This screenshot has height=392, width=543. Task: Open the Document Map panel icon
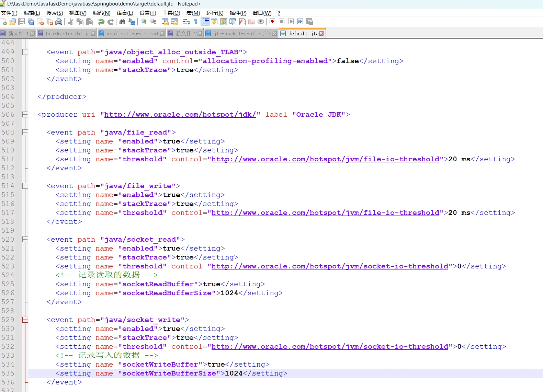pyautogui.click(x=224, y=22)
